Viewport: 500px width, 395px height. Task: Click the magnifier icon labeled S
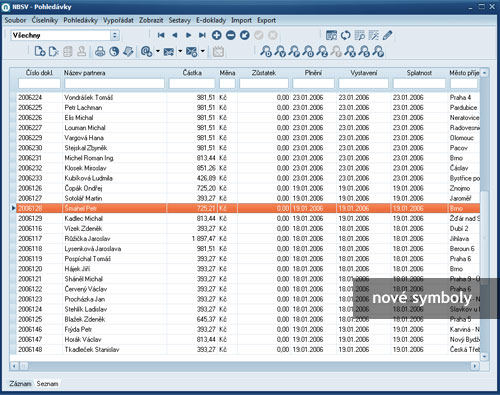tap(364, 51)
